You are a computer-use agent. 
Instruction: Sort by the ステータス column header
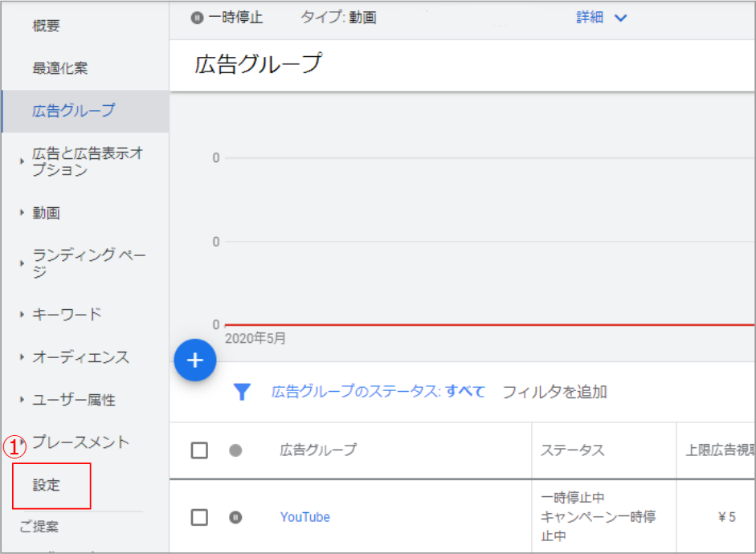(573, 450)
